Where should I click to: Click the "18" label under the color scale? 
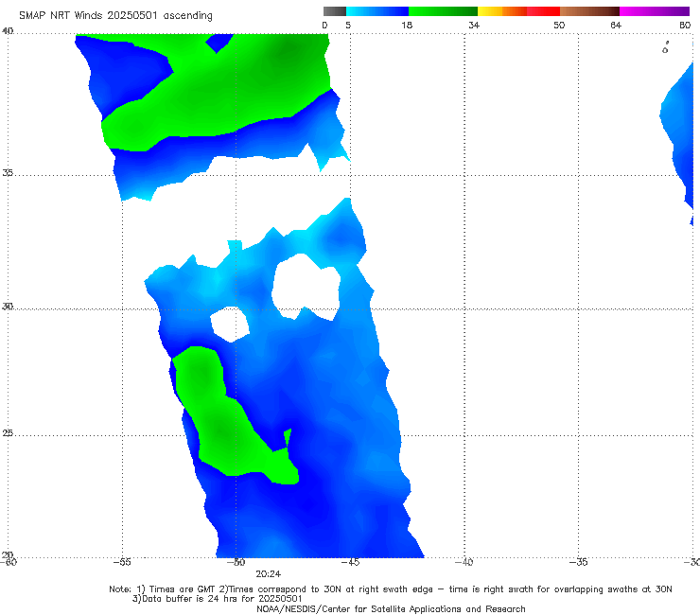click(x=407, y=25)
